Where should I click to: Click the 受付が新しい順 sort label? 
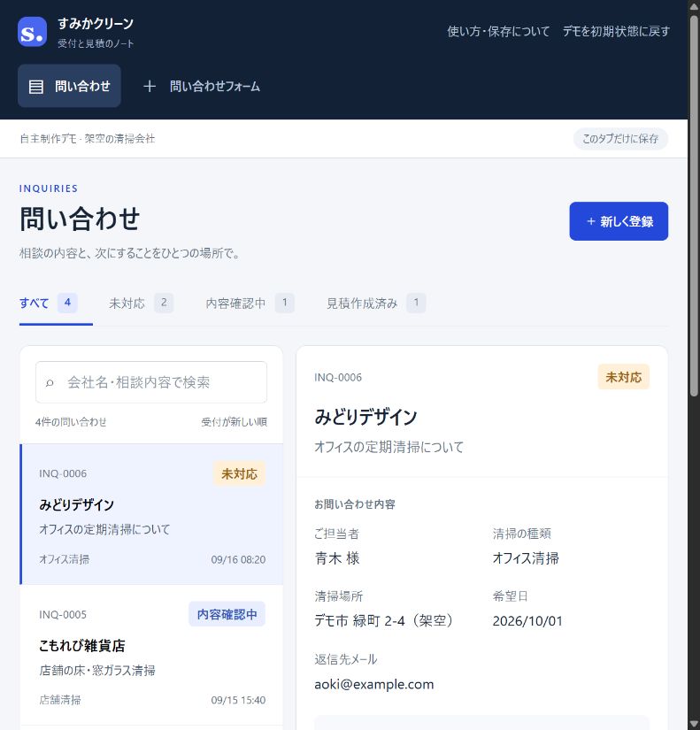pos(234,422)
